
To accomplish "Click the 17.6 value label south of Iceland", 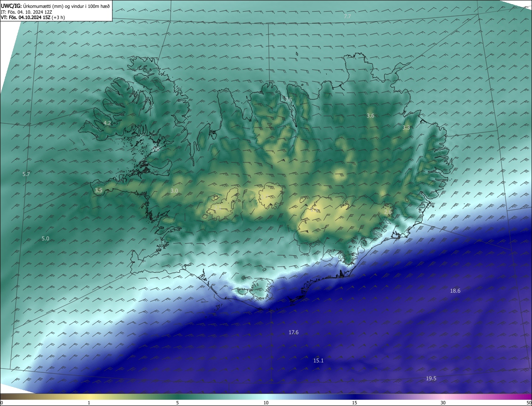I will [293, 333].
